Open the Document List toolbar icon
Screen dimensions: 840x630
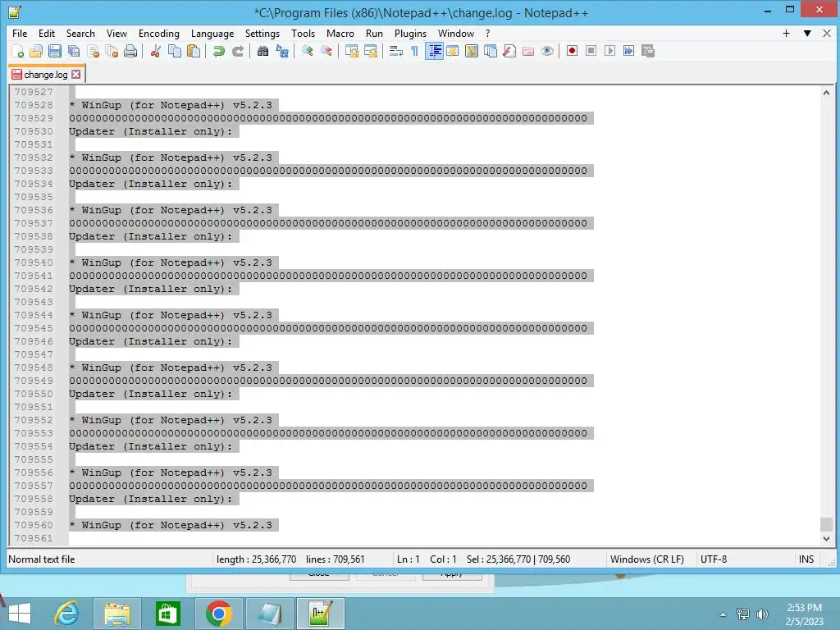(491, 51)
